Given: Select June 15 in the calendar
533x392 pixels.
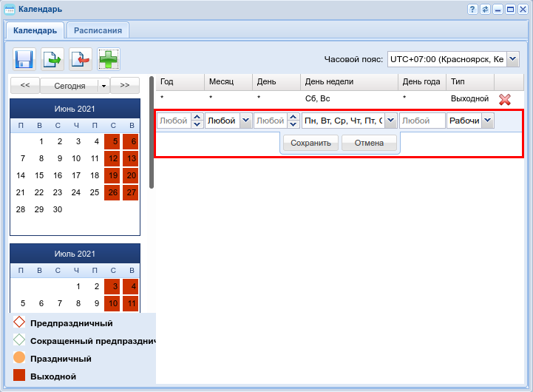Looking at the screenshot, I should point(39,175).
